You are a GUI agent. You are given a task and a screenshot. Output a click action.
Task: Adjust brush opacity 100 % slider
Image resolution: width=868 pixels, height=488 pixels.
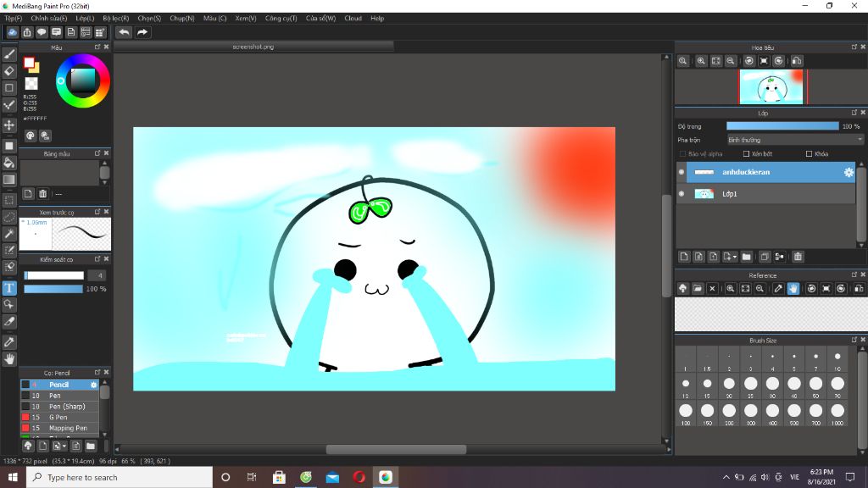pyautogui.click(x=53, y=289)
